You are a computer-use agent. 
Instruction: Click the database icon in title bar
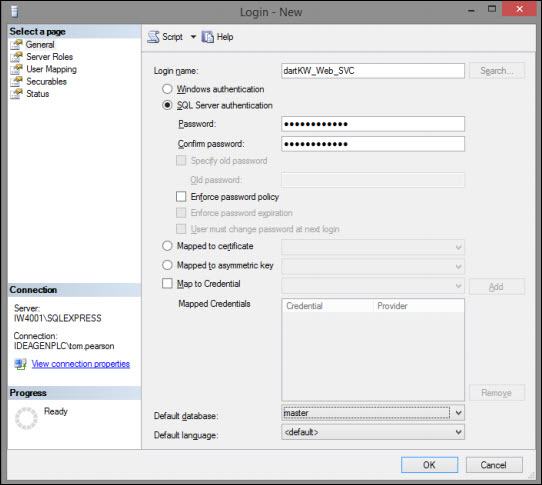click(14, 11)
